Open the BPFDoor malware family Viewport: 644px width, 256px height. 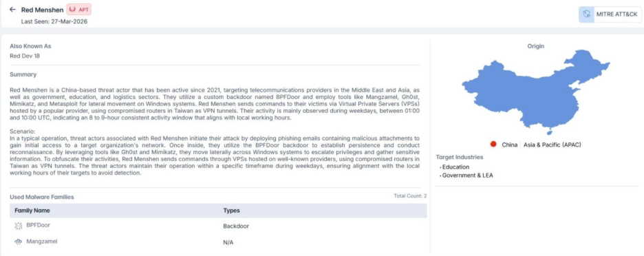pyautogui.click(x=39, y=225)
